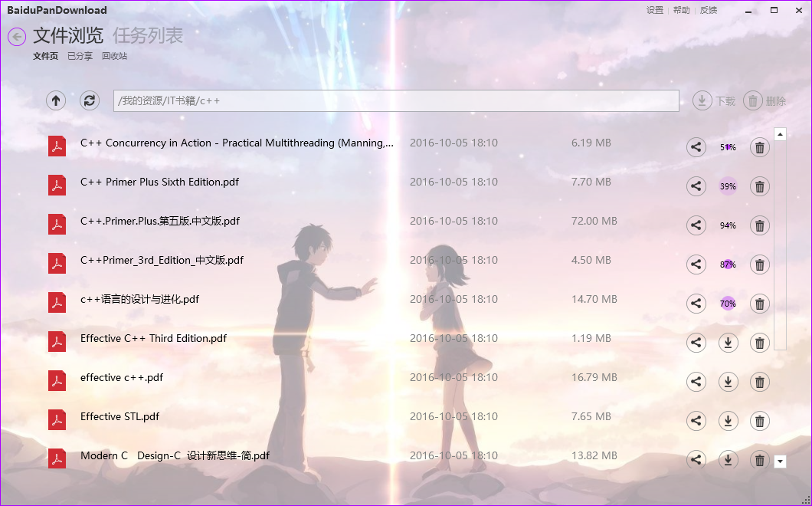Refresh the current file list
The height and width of the screenshot is (506, 812).
tap(90, 100)
